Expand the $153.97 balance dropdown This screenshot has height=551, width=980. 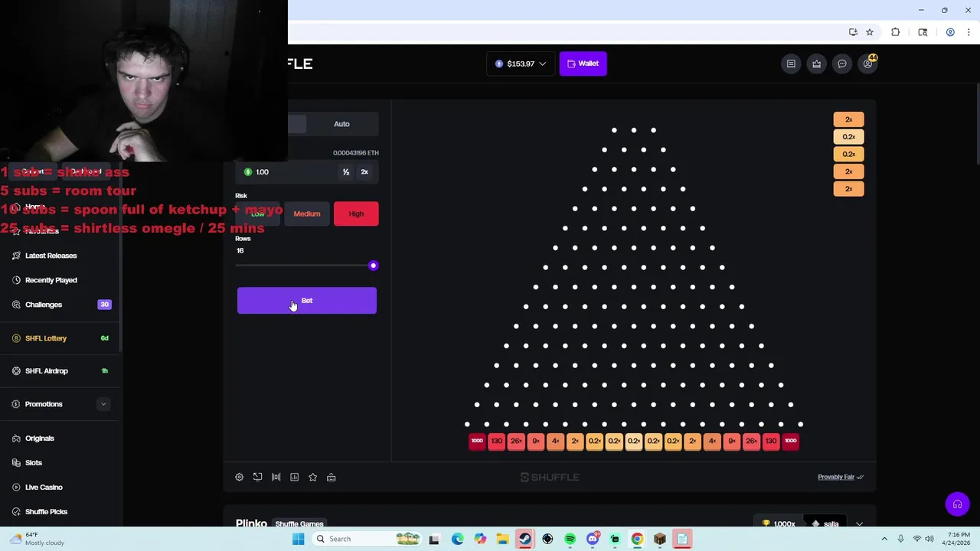click(521, 64)
